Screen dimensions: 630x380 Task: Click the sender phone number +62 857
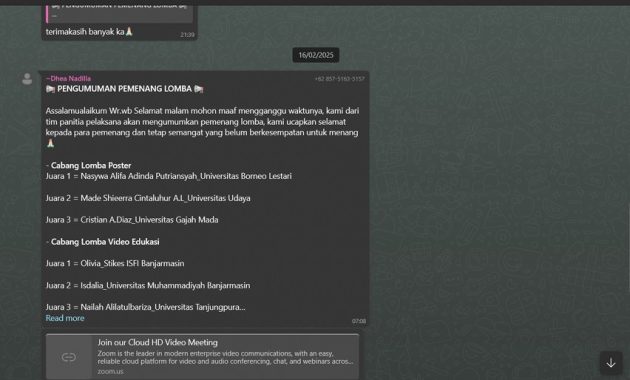340,79
